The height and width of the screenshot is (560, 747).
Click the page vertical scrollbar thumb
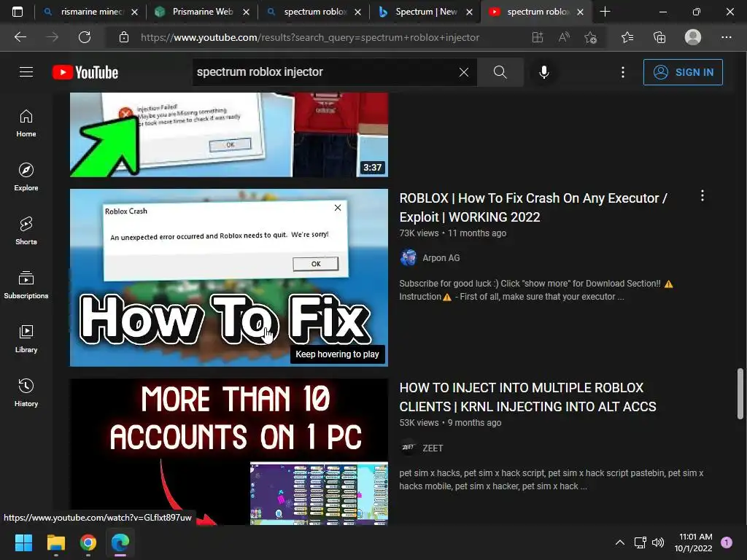(740, 393)
